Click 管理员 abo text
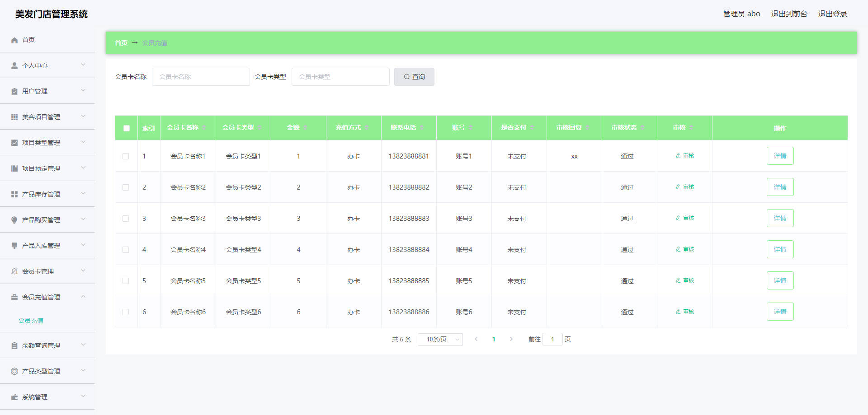Viewport: 868px width, 415px height. point(741,14)
